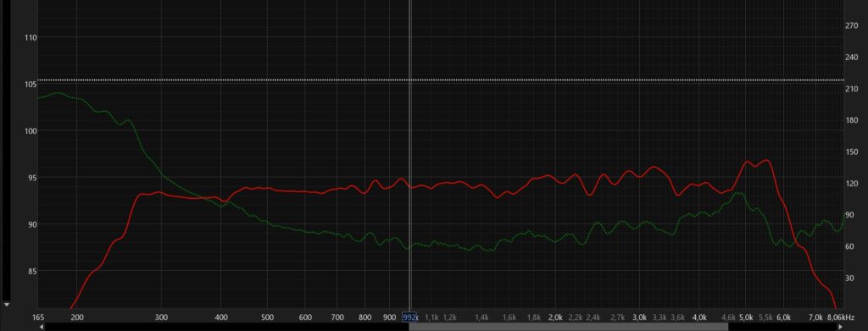Click the 85 value on left axis
Image resolution: width=868 pixels, height=331 pixels.
[x=33, y=272]
